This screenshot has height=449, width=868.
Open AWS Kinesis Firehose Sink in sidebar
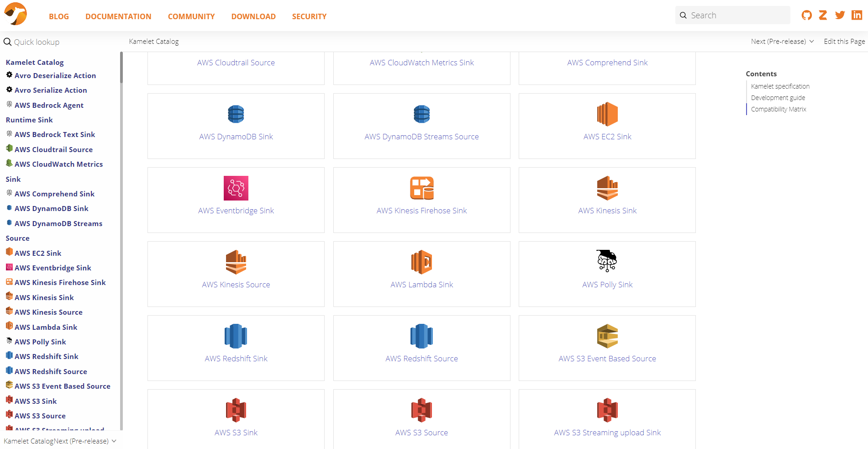(60, 282)
